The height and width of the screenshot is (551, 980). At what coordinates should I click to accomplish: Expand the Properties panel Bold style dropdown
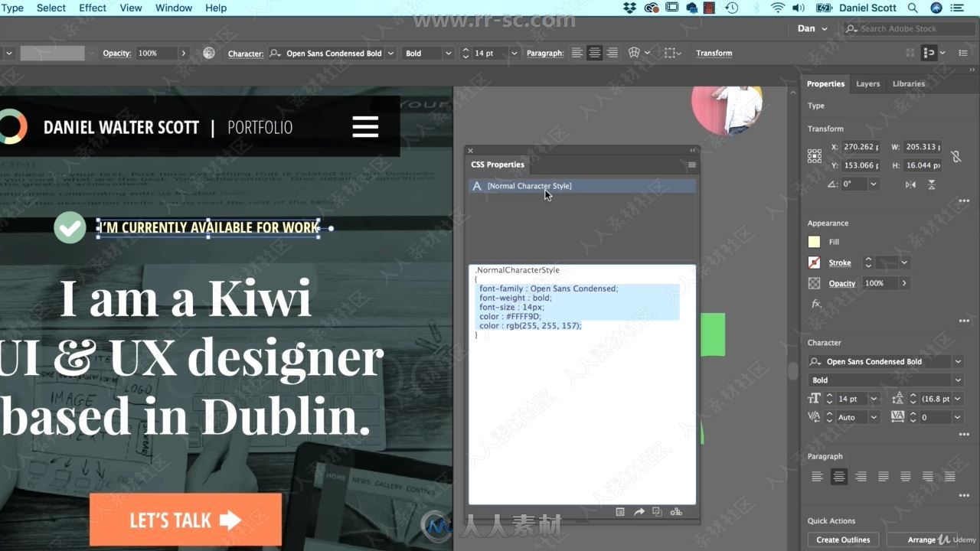click(x=958, y=380)
